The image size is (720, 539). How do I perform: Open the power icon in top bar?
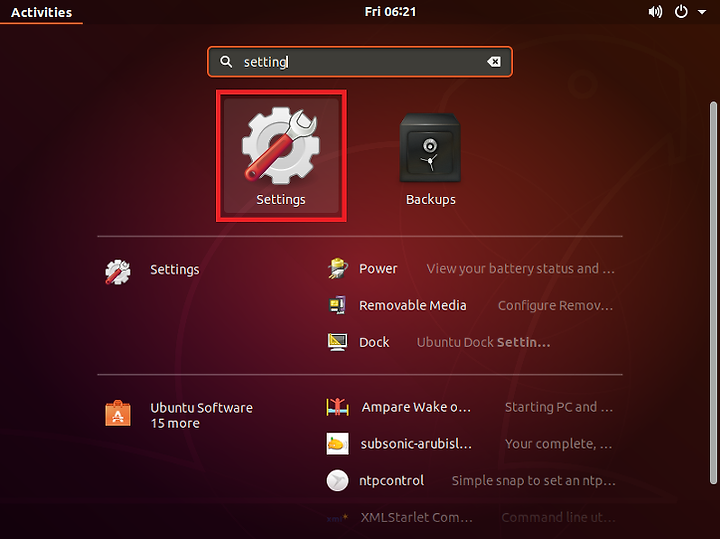pyautogui.click(x=681, y=12)
